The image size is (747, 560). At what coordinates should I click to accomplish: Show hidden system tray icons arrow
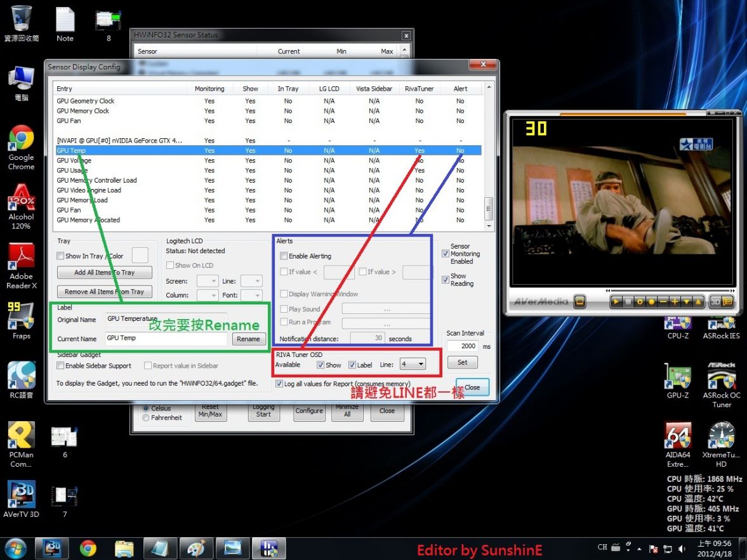click(639, 549)
